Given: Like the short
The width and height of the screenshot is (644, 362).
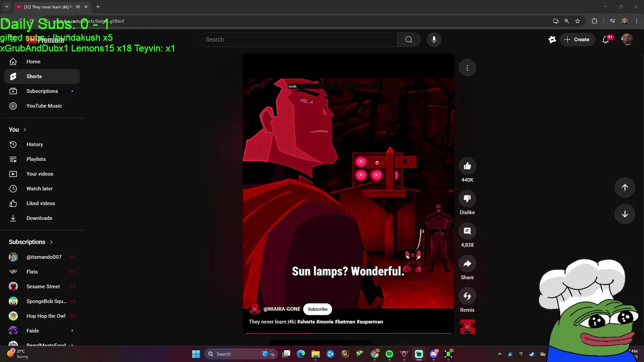Looking at the screenshot, I should pyautogui.click(x=467, y=166).
